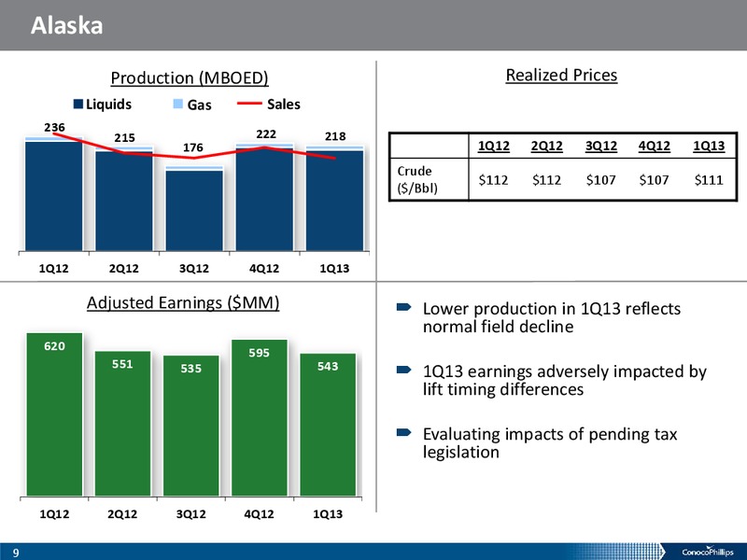Click the 176 production value label
This screenshot has height=560, width=747.
tap(193, 147)
